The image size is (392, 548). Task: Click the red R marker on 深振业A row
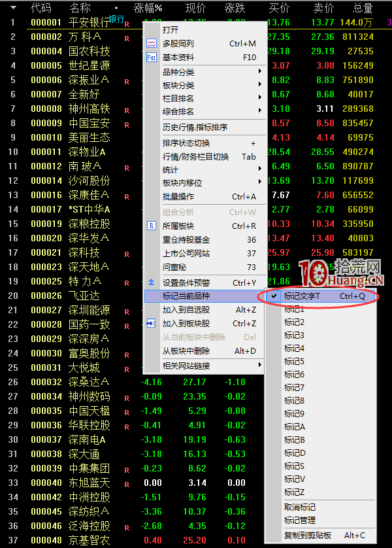tap(127, 82)
